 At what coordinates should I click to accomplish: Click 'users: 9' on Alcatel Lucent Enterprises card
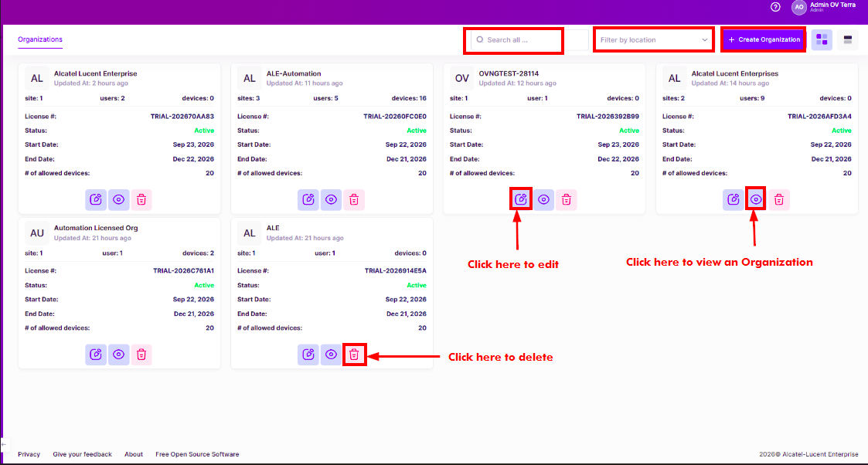coord(752,98)
